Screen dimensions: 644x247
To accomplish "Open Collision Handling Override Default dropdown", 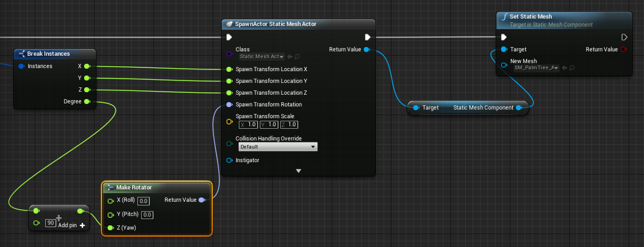I will tap(278, 147).
